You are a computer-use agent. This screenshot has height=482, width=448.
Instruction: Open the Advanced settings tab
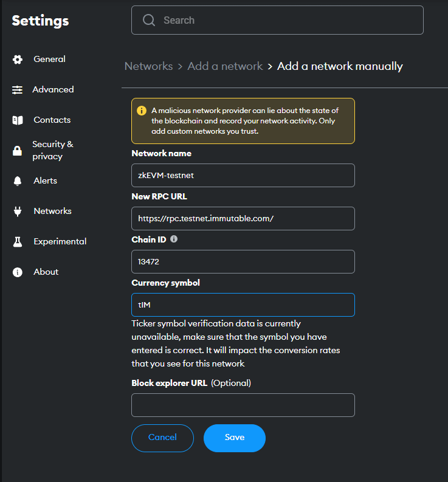point(53,89)
